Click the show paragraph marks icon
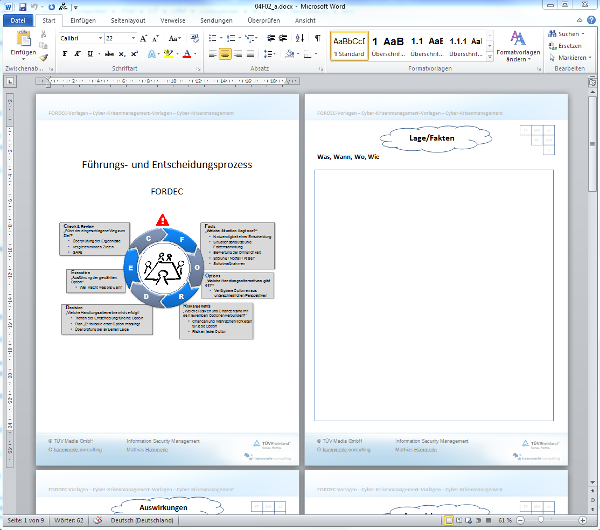600x530 pixels. [x=318, y=37]
